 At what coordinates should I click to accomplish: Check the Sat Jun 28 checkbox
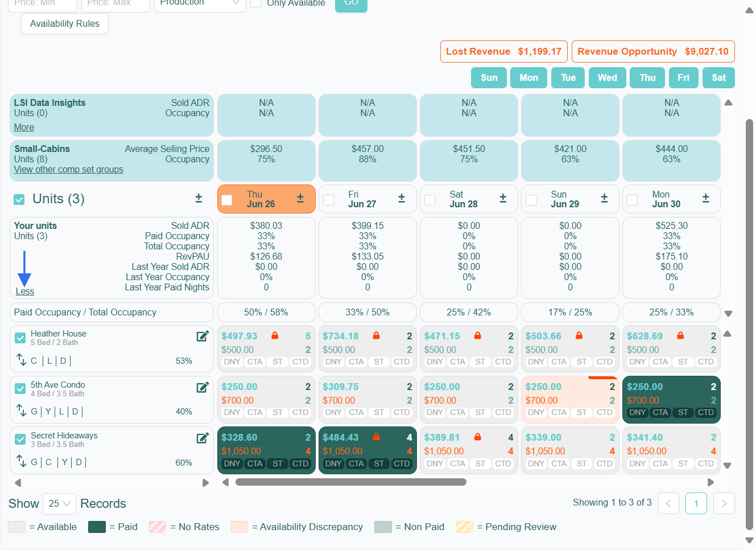429,200
